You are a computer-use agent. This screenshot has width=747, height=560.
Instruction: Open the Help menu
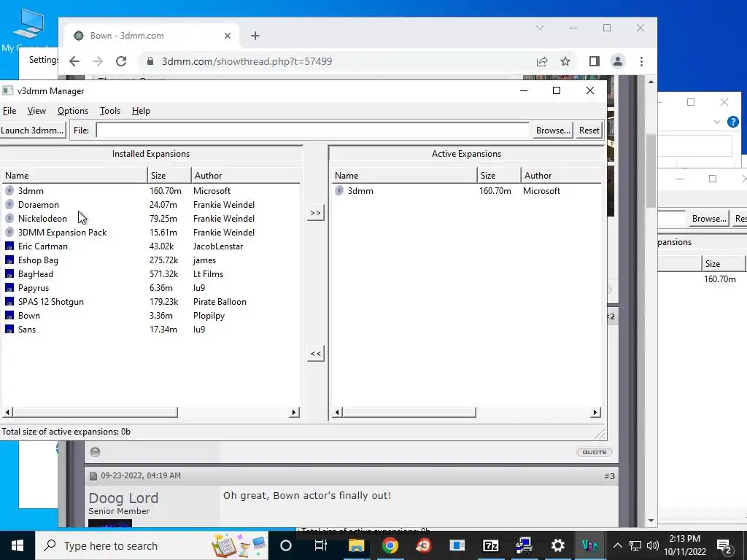(x=141, y=111)
